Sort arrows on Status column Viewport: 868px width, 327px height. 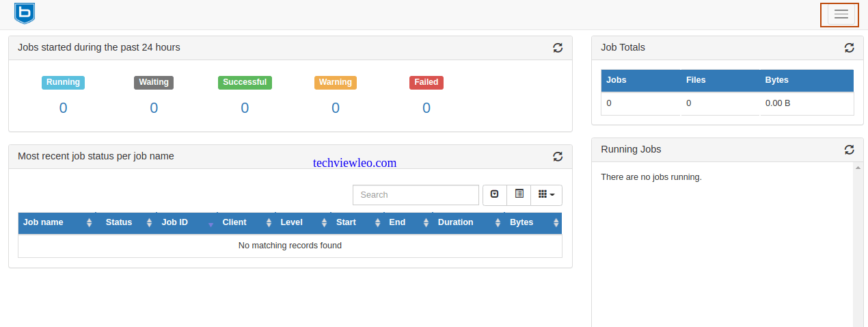click(149, 223)
